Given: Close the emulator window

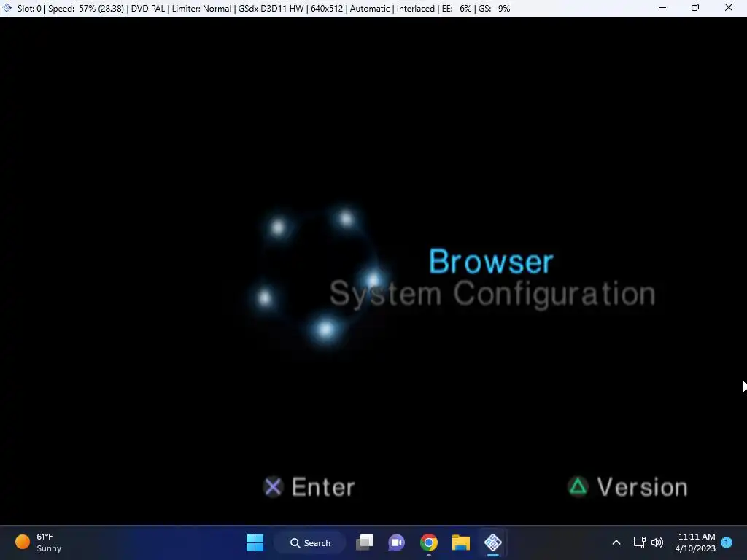Looking at the screenshot, I should pyautogui.click(x=729, y=8).
